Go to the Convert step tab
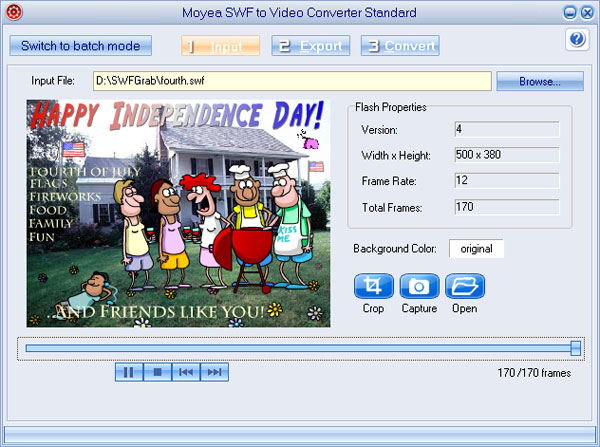Viewport: 600px width, 447px height. pos(400,46)
